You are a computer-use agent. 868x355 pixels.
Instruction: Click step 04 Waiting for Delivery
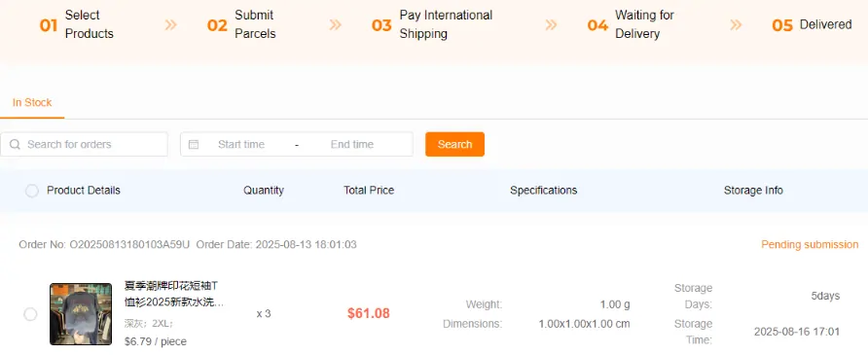tap(631, 24)
